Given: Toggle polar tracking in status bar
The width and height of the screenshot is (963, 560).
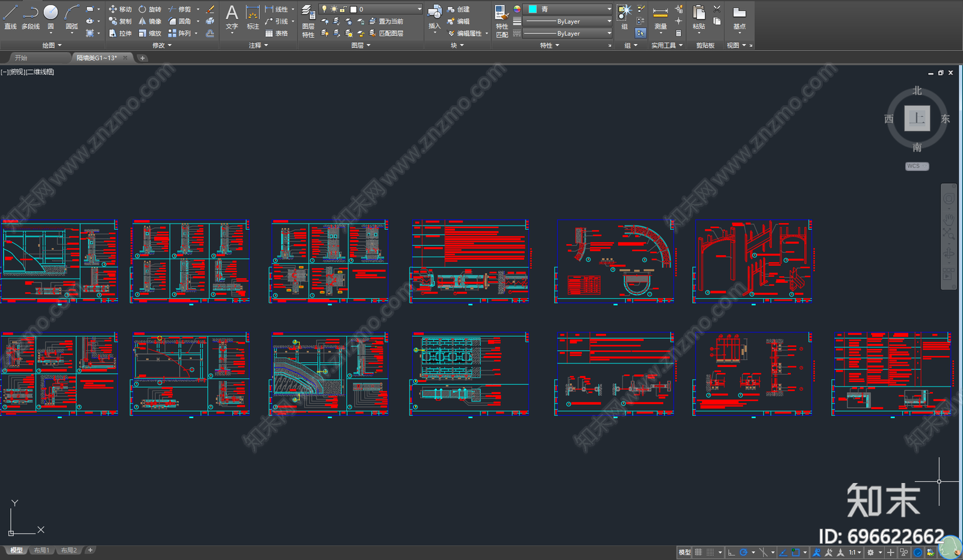Looking at the screenshot, I should pyautogui.click(x=744, y=552).
